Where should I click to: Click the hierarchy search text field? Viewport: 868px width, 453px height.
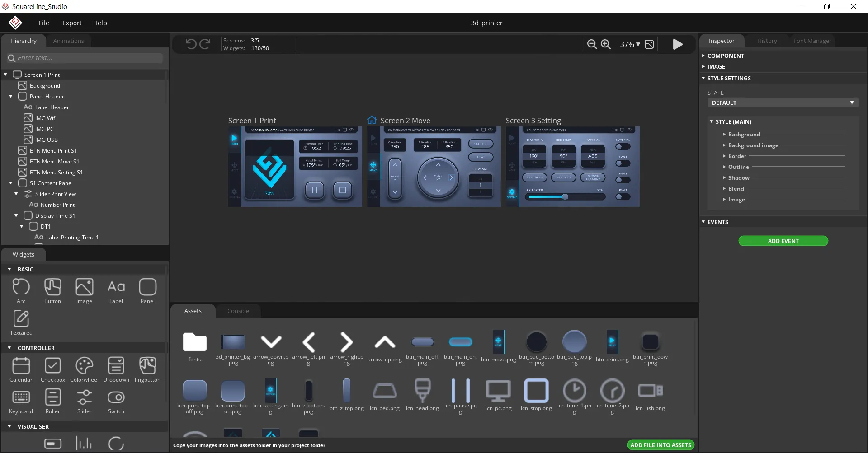click(86, 58)
